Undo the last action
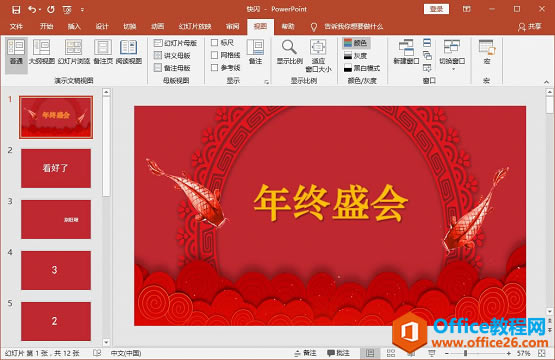 click(x=32, y=9)
